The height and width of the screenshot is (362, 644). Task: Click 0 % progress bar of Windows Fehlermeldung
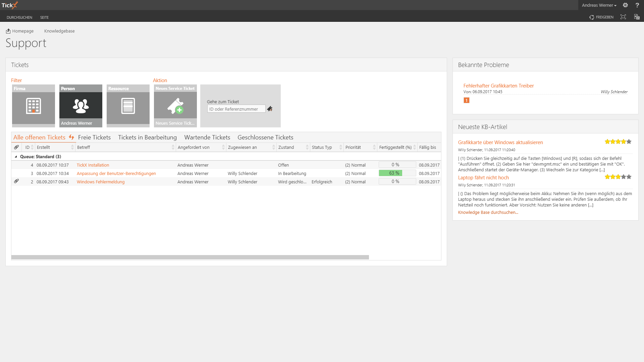click(397, 181)
